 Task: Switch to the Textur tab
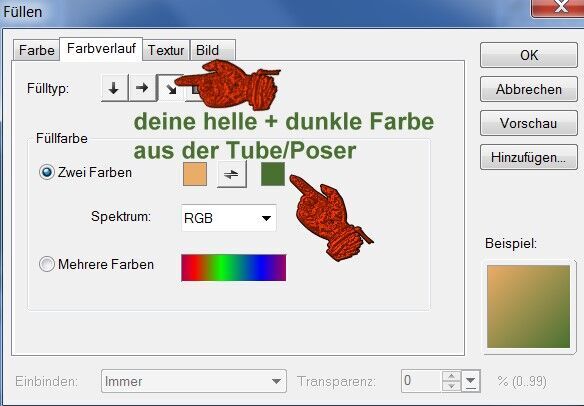point(166,50)
